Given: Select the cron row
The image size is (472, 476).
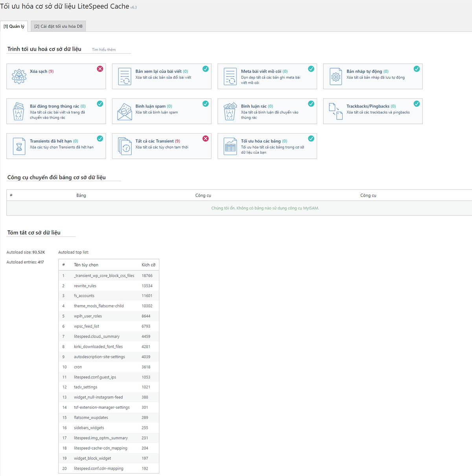Looking at the screenshot, I should coord(109,367).
